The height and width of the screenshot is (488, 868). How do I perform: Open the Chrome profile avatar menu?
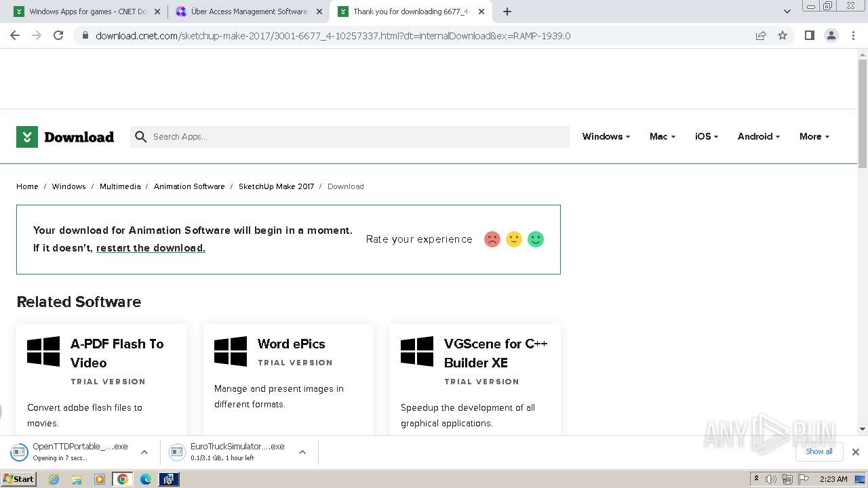coord(831,35)
